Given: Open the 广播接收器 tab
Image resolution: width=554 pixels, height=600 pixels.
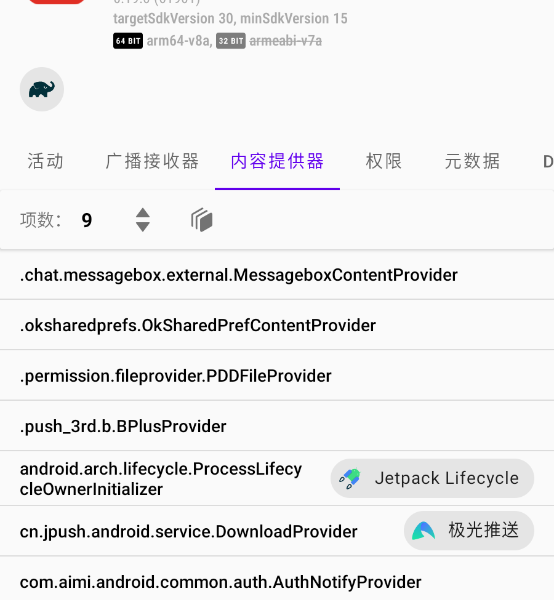Looking at the screenshot, I should point(152,161).
